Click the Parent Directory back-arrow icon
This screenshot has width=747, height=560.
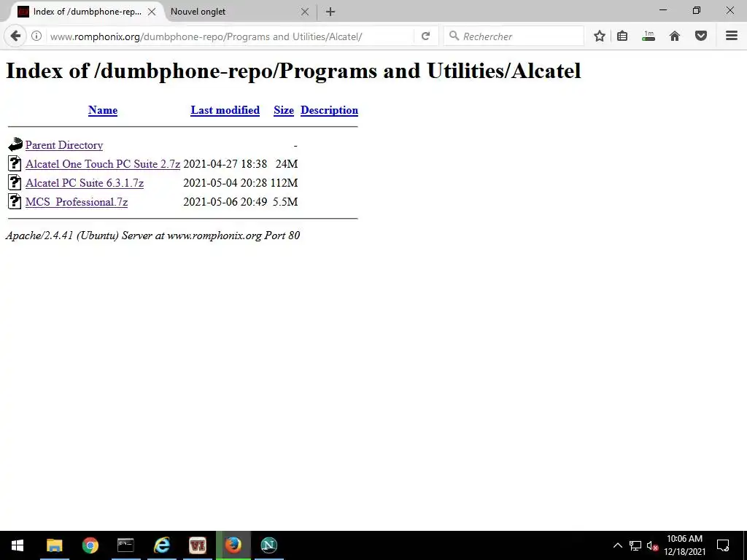coord(15,144)
